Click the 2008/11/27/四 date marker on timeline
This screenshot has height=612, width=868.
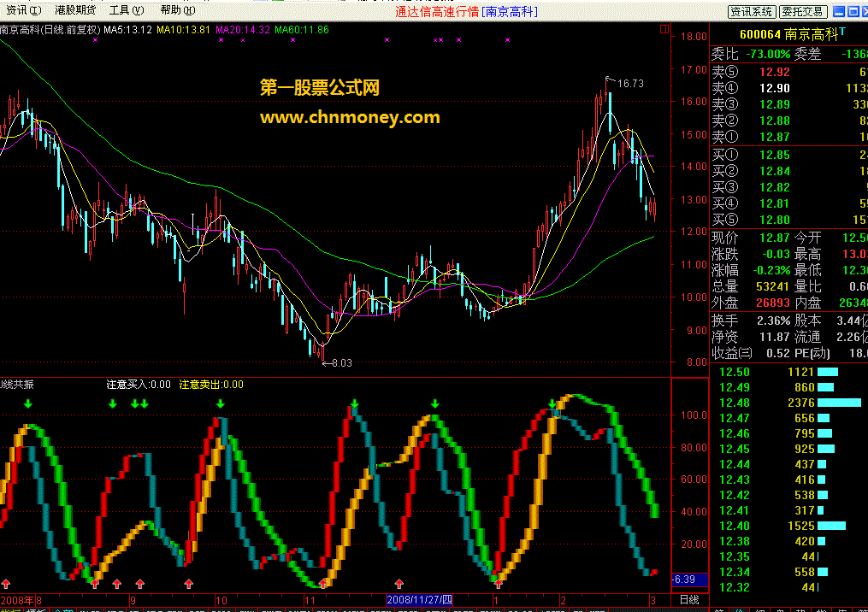pos(419,600)
